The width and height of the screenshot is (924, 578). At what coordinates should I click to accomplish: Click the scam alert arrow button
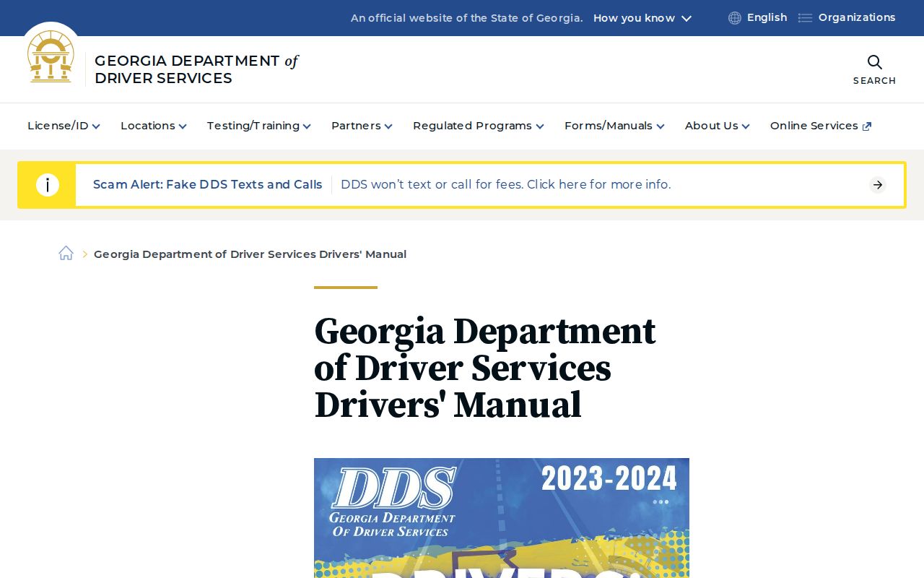click(878, 185)
